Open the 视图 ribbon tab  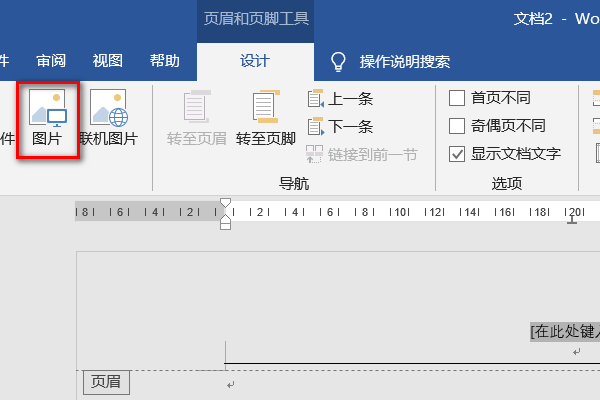click(108, 61)
